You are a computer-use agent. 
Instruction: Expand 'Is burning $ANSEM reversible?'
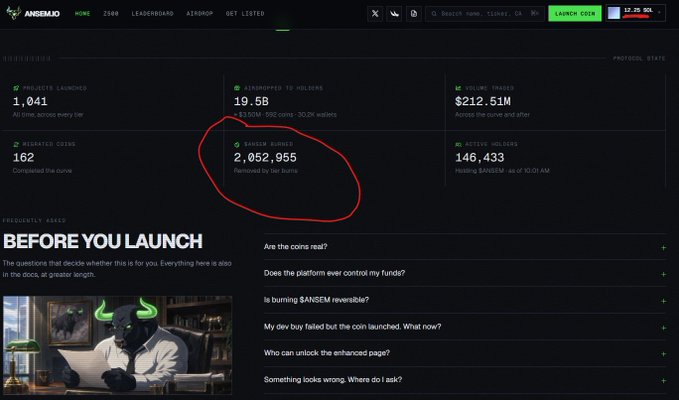click(465, 300)
